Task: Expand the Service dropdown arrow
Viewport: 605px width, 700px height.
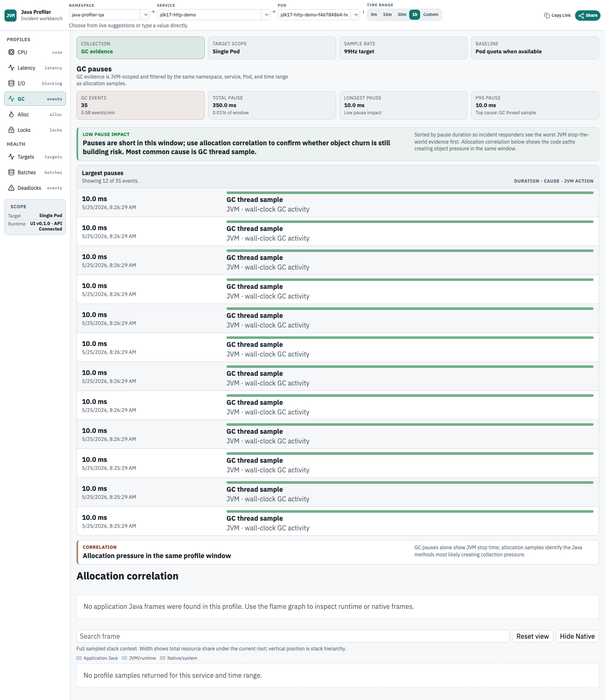Action: 266,15
